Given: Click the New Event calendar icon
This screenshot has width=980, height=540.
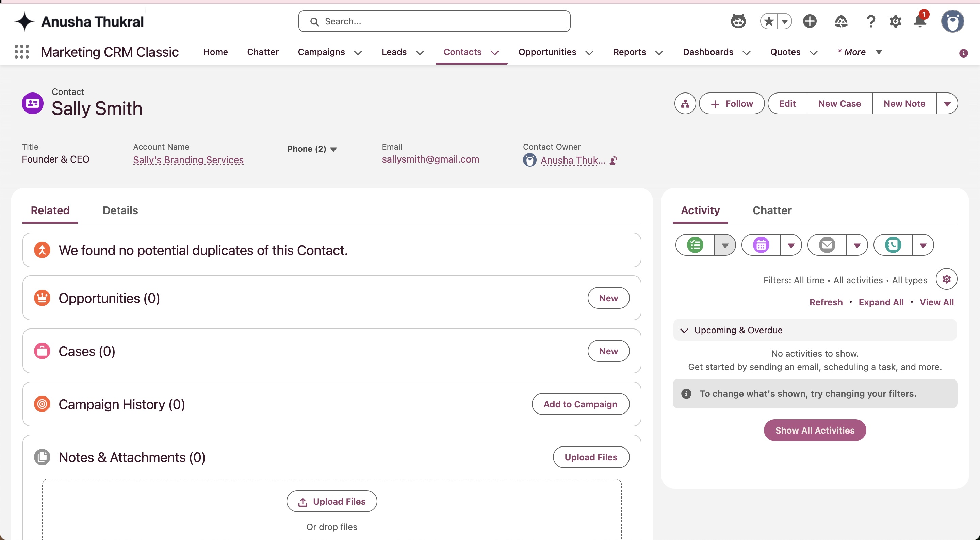Looking at the screenshot, I should (761, 245).
